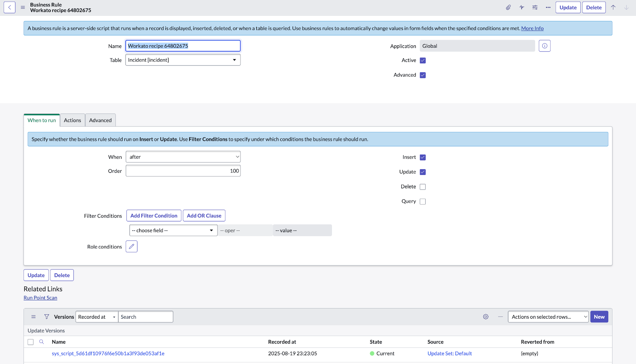The width and height of the screenshot is (636, 364).
Task: Go to previous record up arrow
Action: coord(613,7)
